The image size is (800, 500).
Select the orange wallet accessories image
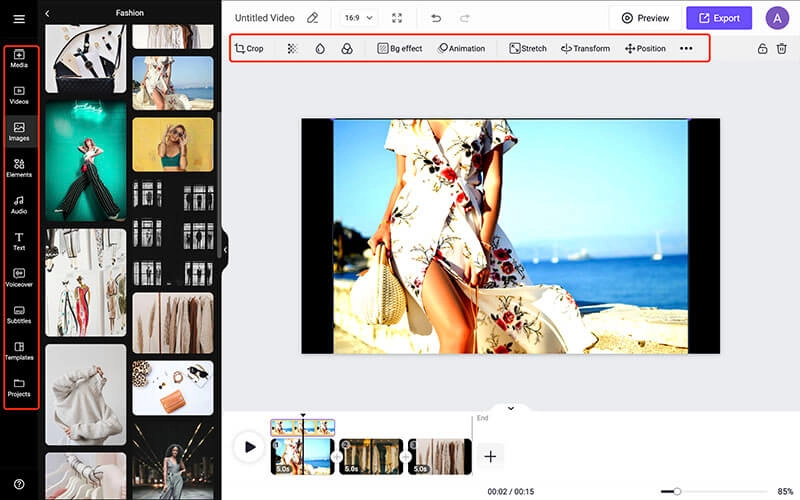coord(173,388)
